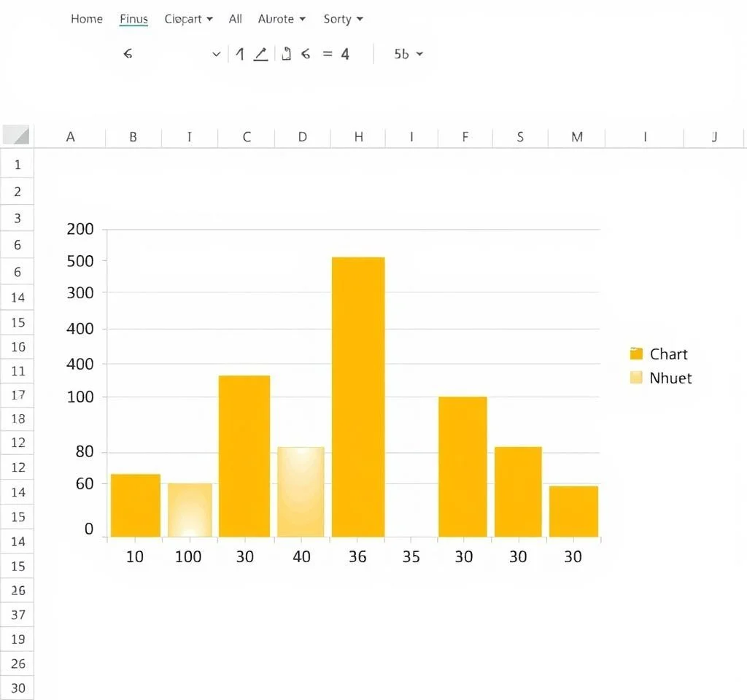
Task: Click the All button in the menu bar
Action: (x=235, y=19)
